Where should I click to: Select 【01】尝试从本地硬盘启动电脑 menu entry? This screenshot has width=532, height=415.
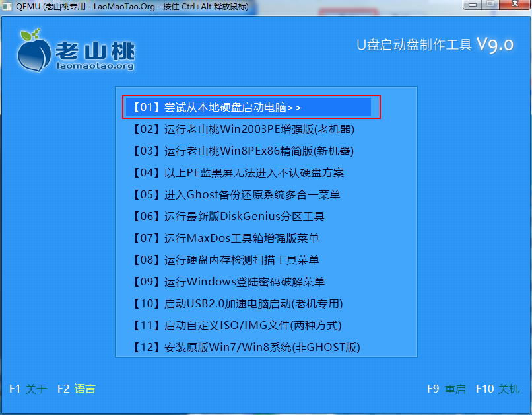tap(248, 107)
